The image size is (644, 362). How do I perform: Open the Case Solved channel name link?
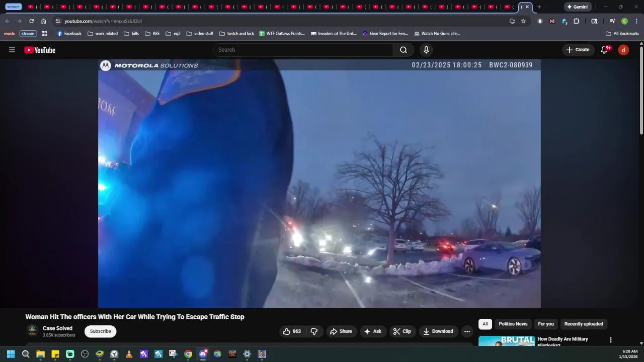[57, 328]
